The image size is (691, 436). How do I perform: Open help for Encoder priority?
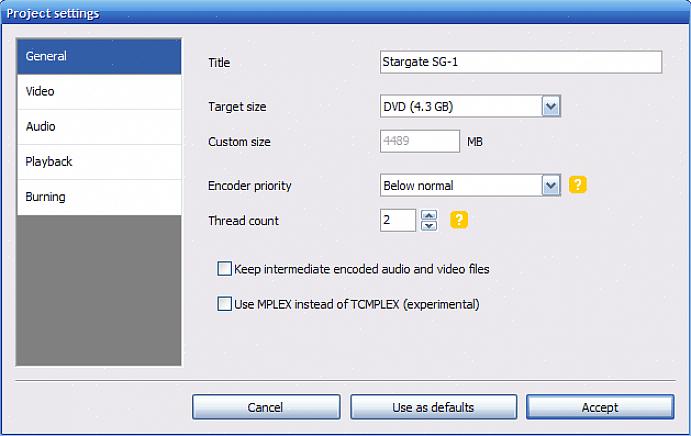(578, 185)
